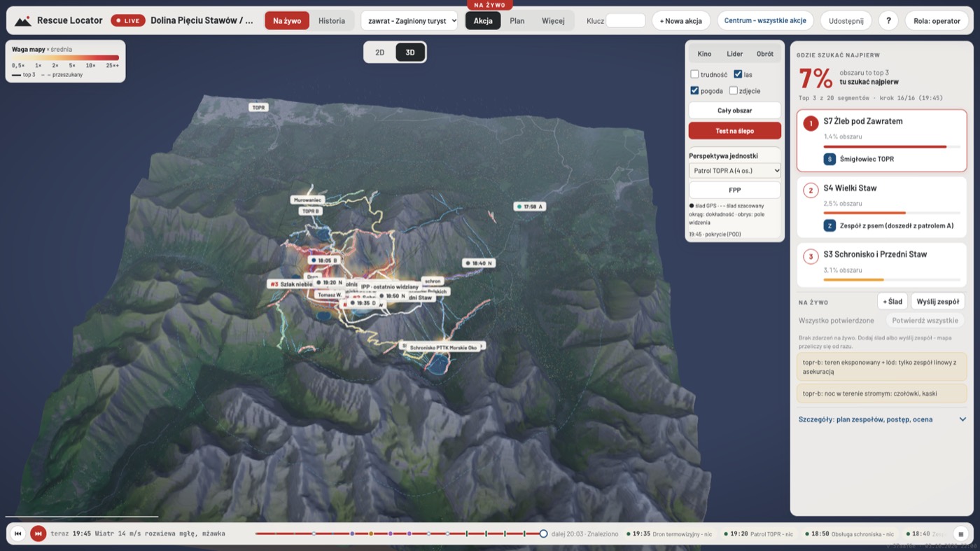The image size is (980, 551).
Task: Click the 18:40 N map marker
Action: 479,263
